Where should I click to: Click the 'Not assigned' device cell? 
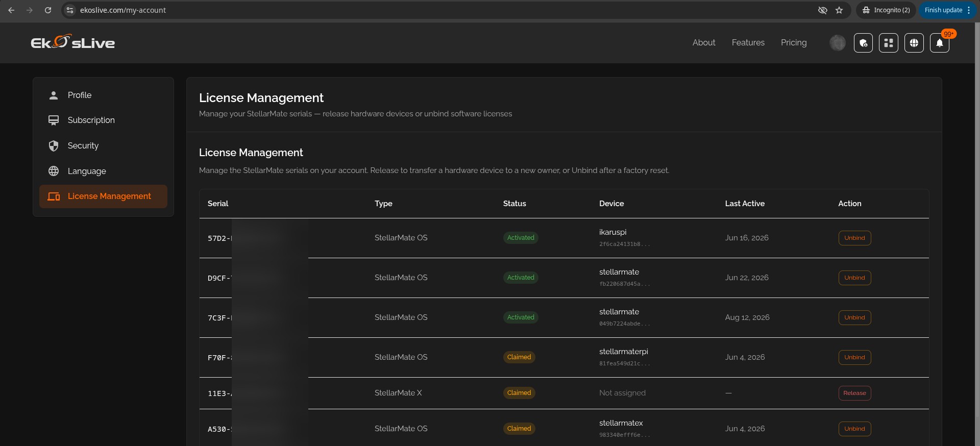coord(622,393)
